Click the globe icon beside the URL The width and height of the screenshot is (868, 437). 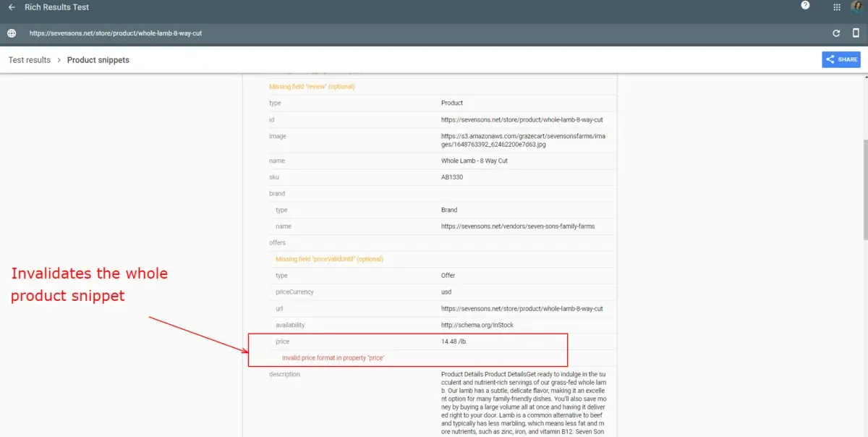coord(12,33)
